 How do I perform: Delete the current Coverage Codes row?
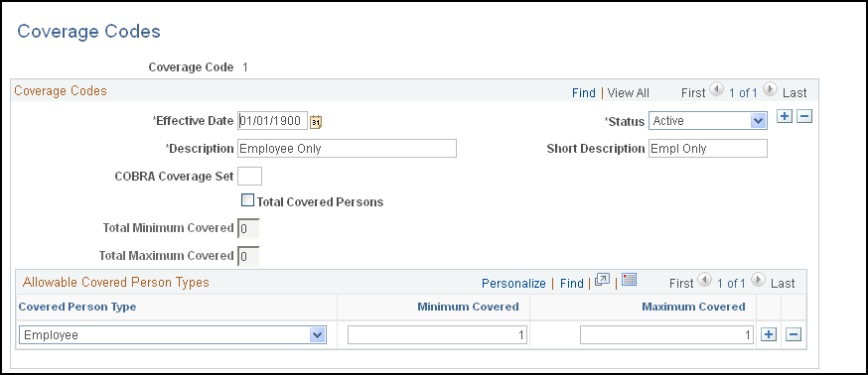pos(804,117)
